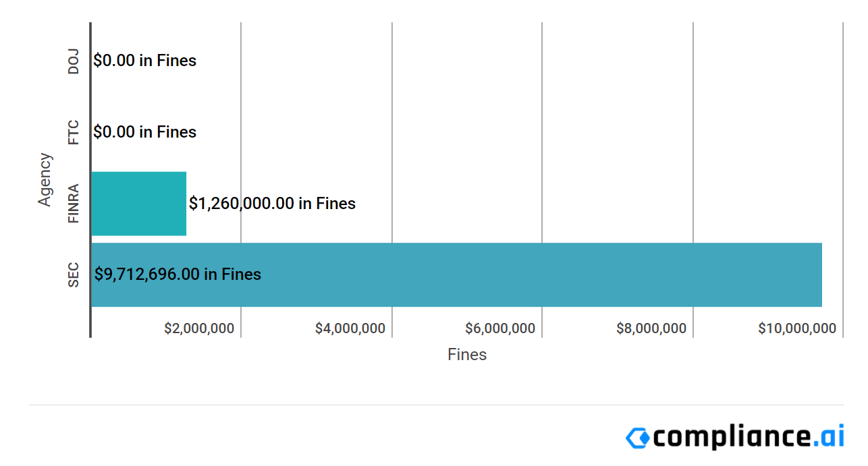Viewport: 868px width, 466px height.
Task: Click the Agency vertical axis title
Action: coord(45,179)
